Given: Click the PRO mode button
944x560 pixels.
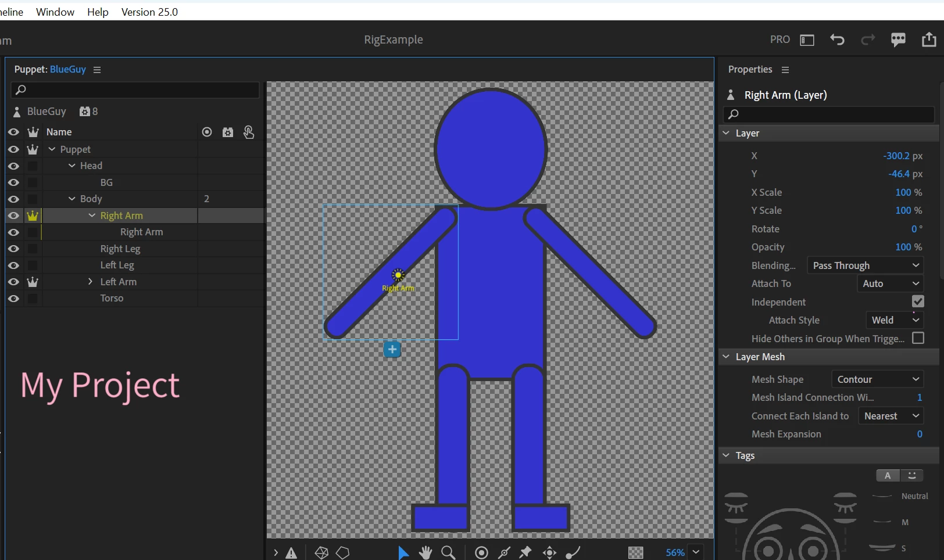Looking at the screenshot, I should pyautogui.click(x=780, y=40).
